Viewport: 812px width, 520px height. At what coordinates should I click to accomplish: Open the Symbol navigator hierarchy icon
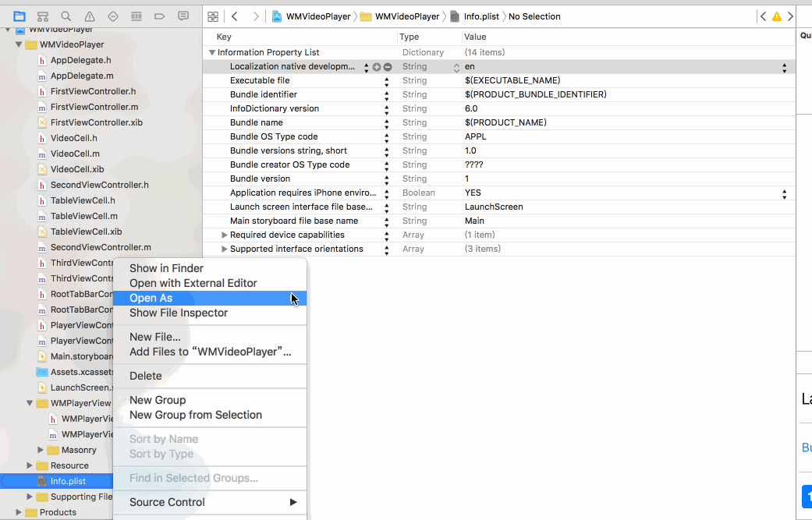43,16
